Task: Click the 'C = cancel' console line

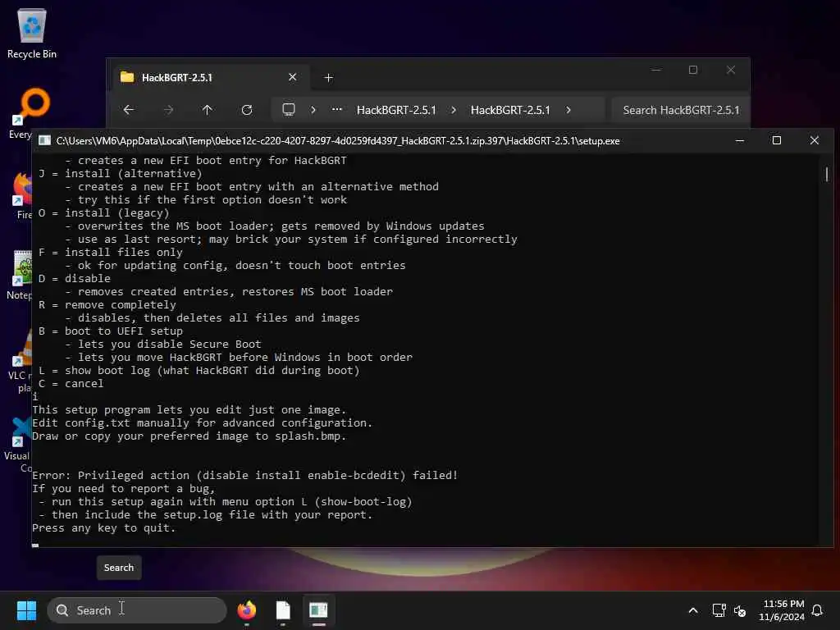Action: pyautogui.click(x=71, y=384)
